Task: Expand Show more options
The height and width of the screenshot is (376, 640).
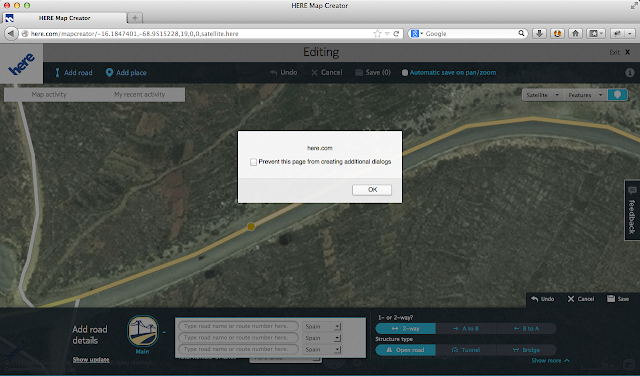Action: tap(550, 360)
